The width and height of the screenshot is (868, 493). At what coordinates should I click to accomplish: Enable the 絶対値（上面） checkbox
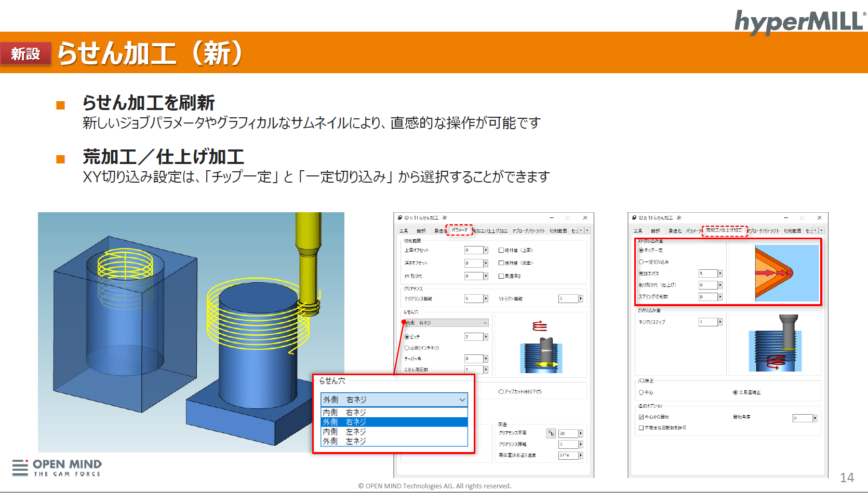click(x=501, y=250)
